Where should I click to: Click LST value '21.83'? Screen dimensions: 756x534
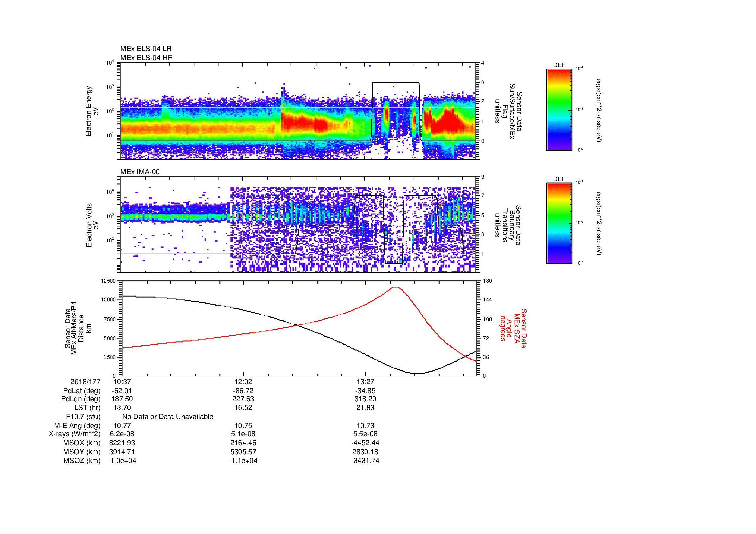[x=365, y=408]
